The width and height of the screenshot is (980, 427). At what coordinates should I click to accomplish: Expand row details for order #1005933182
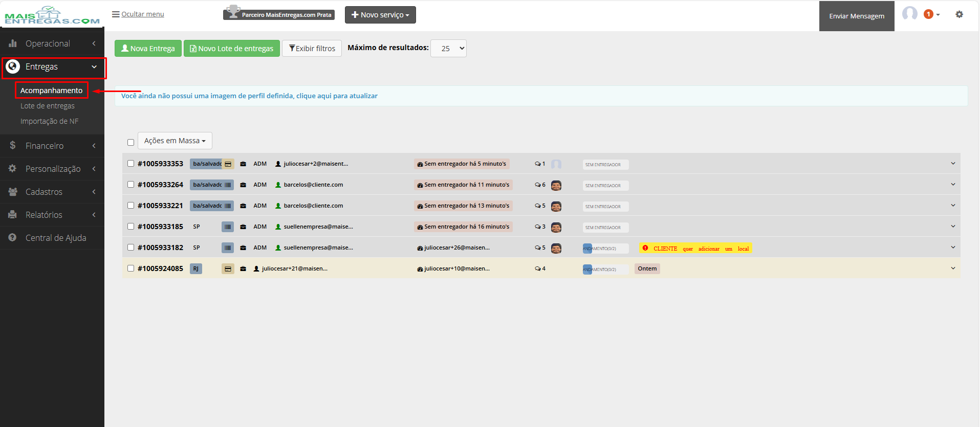click(953, 248)
